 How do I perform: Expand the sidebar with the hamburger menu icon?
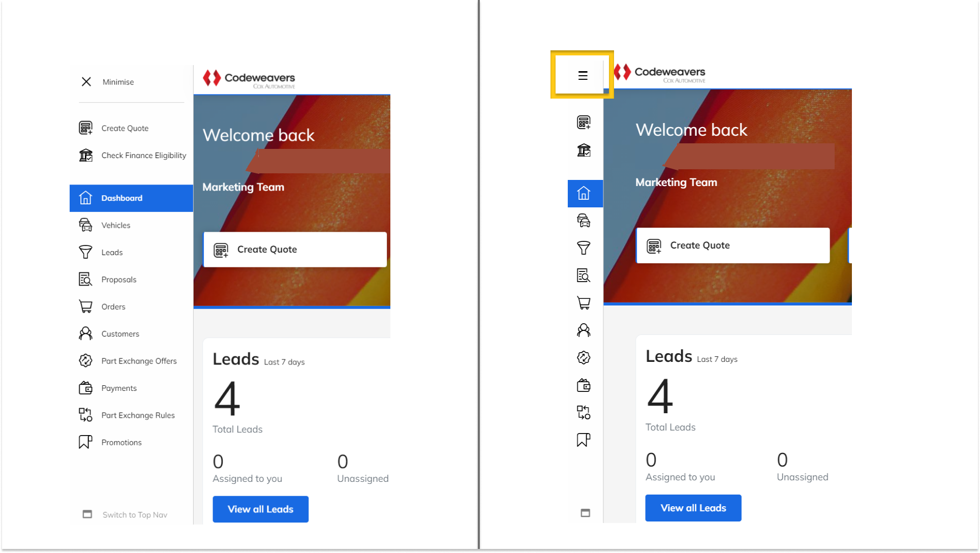click(x=583, y=75)
